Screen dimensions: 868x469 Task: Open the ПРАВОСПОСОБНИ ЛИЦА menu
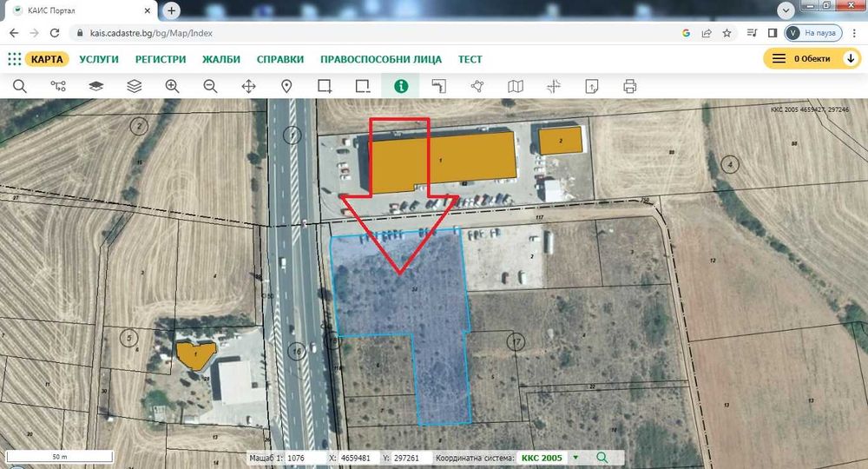click(381, 59)
